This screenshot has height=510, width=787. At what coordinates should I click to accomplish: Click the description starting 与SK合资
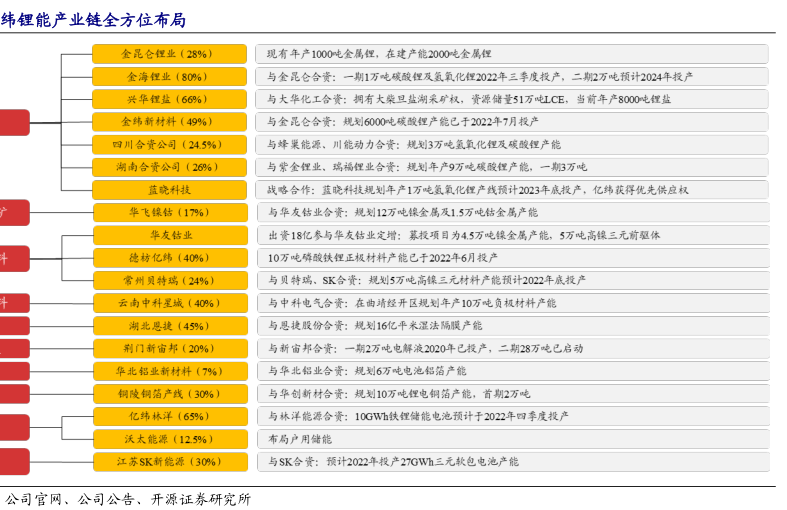pyautogui.click(x=511, y=461)
